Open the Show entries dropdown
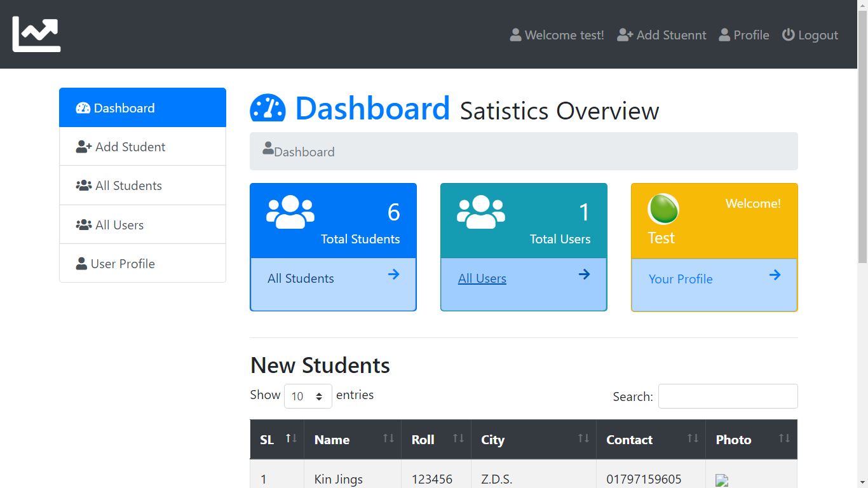The height and width of the screenshot is (488, 868). (x=308, y=396)
